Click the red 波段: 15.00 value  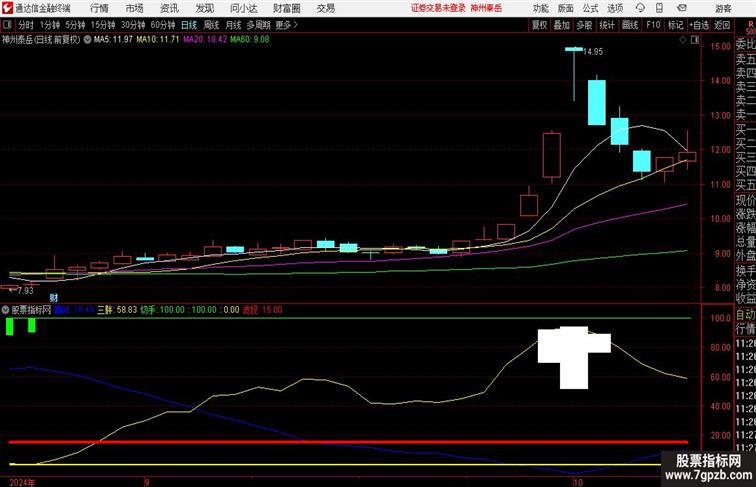point(262,310)
